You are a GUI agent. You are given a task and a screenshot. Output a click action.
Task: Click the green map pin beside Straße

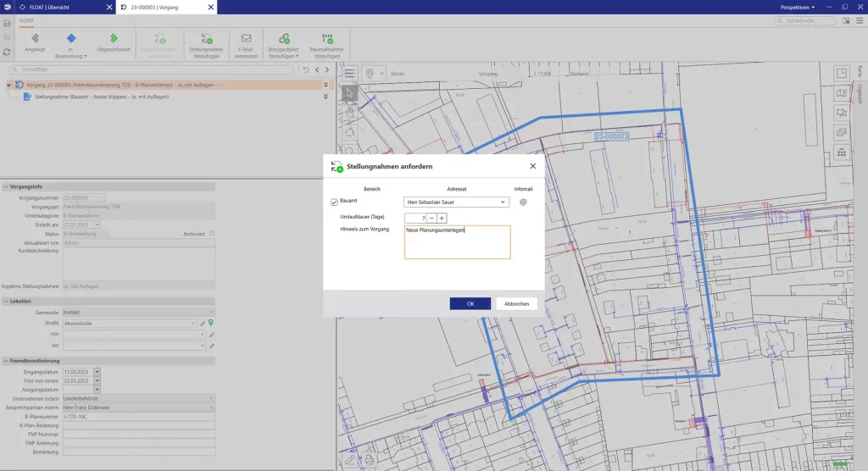211,323
